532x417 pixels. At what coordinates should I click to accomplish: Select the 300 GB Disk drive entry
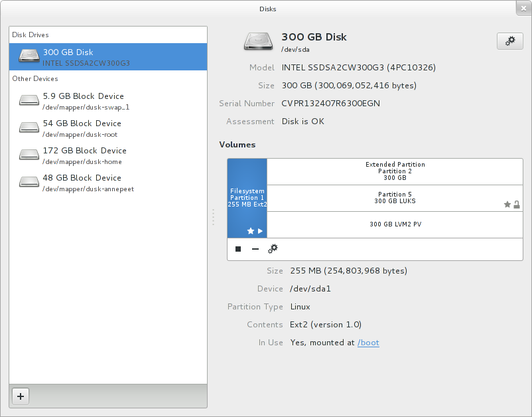pos(108,57)
